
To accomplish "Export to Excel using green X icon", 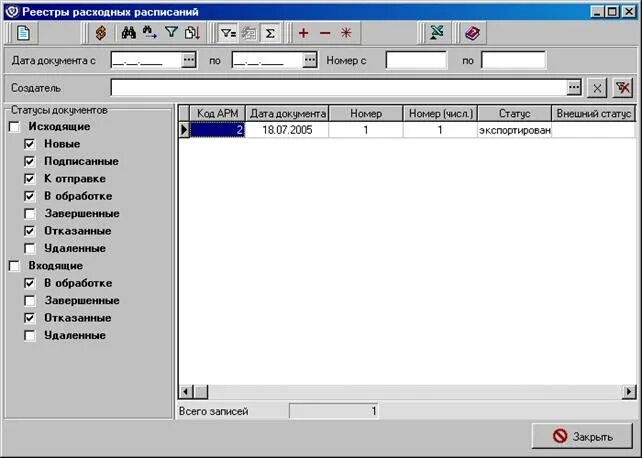I will point(437,33).
